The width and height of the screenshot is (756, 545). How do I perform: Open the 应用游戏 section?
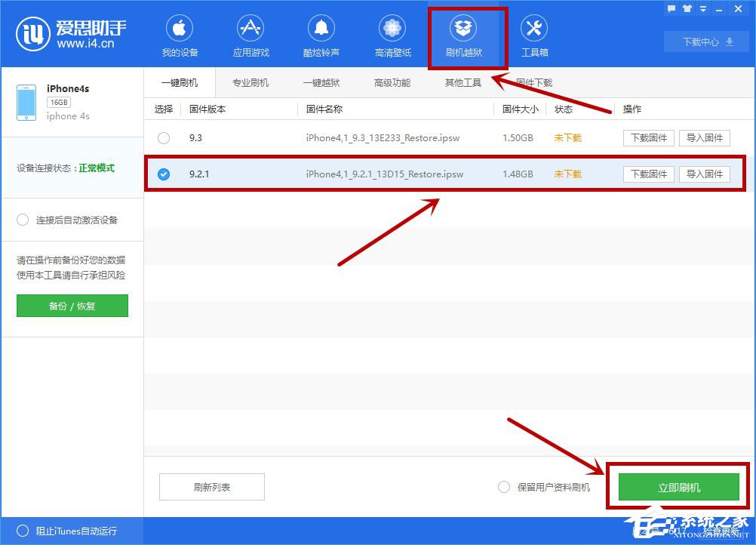tap(250, 33)
